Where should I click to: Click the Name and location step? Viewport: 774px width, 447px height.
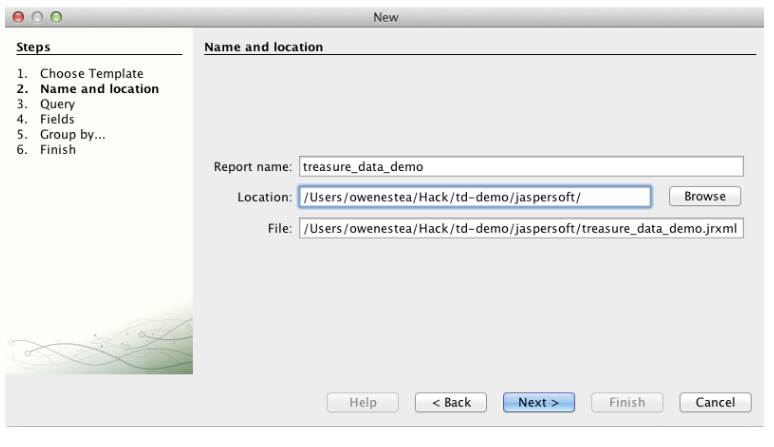tap(99, 88)
